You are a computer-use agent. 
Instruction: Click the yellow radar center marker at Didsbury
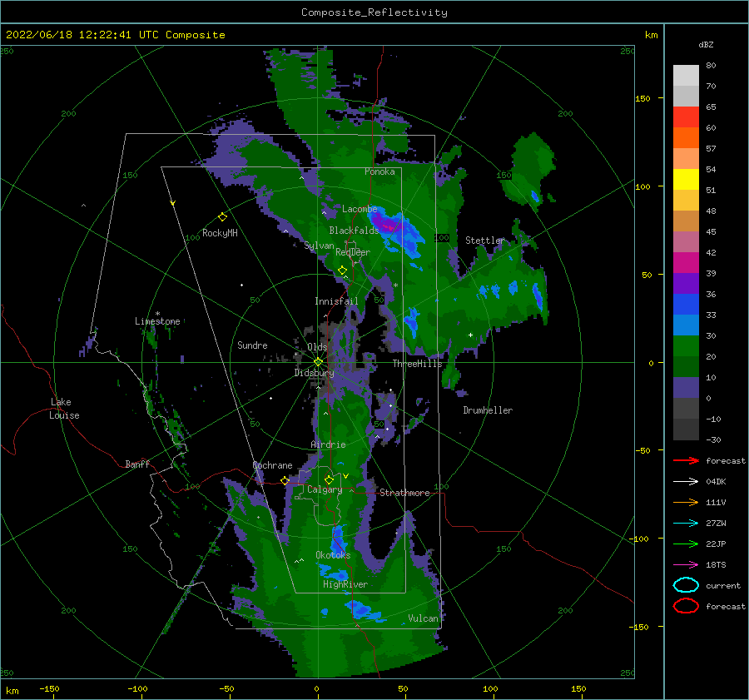pos(318,362)
